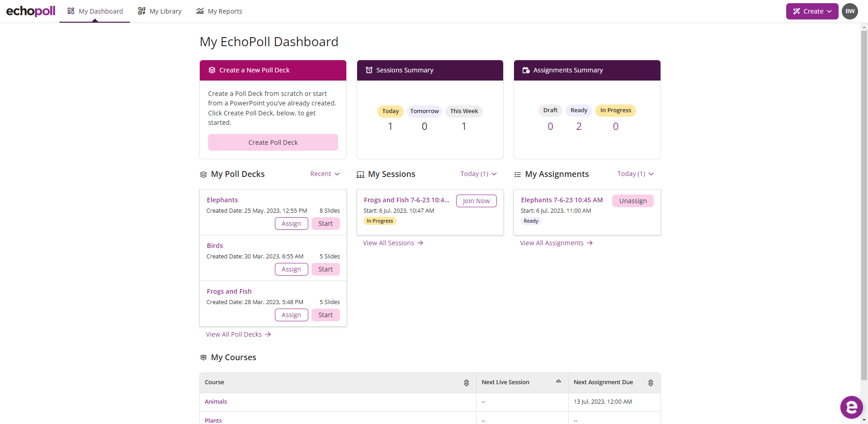Assign the Elephants poll deck
868x424 pixels.
tap(292, 224)
